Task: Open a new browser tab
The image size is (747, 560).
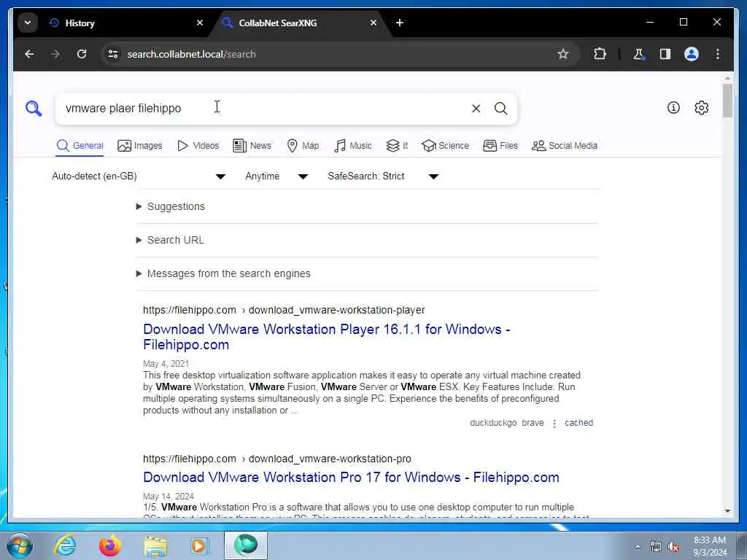Action: (x=400, y=23)
